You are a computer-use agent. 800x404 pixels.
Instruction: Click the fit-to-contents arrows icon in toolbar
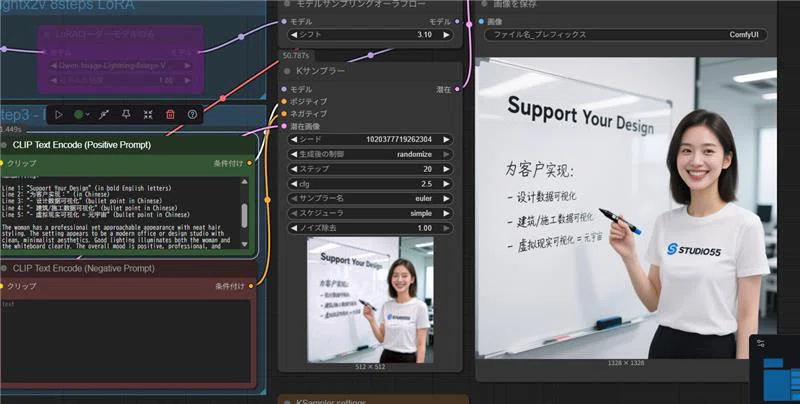[x=148, y=115]
